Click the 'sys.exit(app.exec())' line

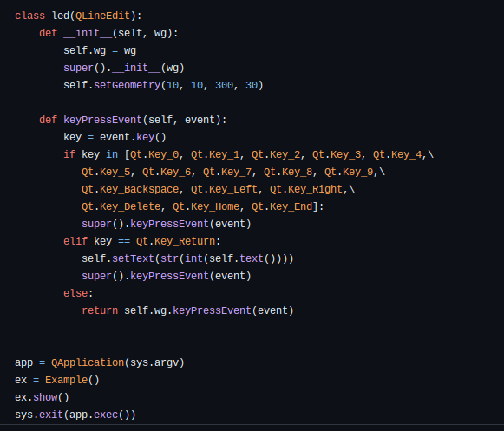click(x=75, y=415)
